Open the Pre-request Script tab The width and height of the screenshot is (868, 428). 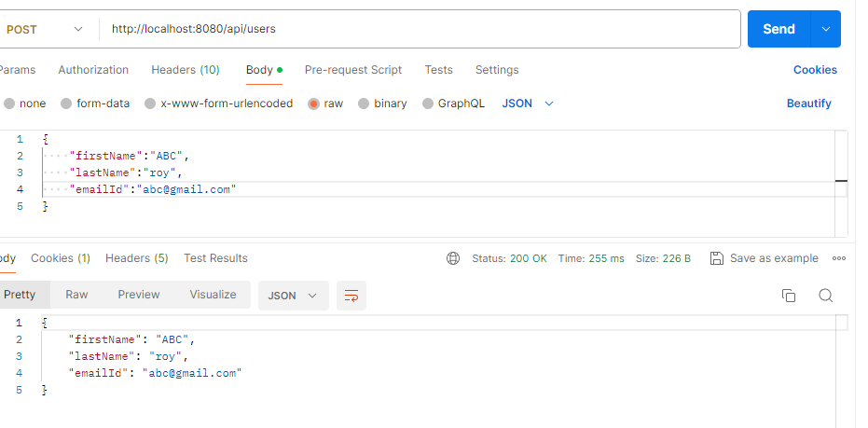(353, 70)
